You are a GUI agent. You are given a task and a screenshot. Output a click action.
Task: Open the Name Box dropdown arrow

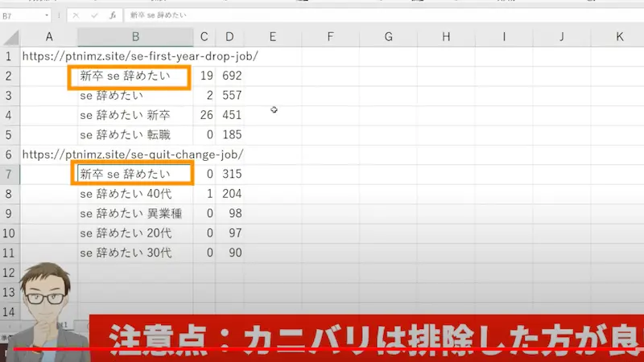tap(48, 15)
